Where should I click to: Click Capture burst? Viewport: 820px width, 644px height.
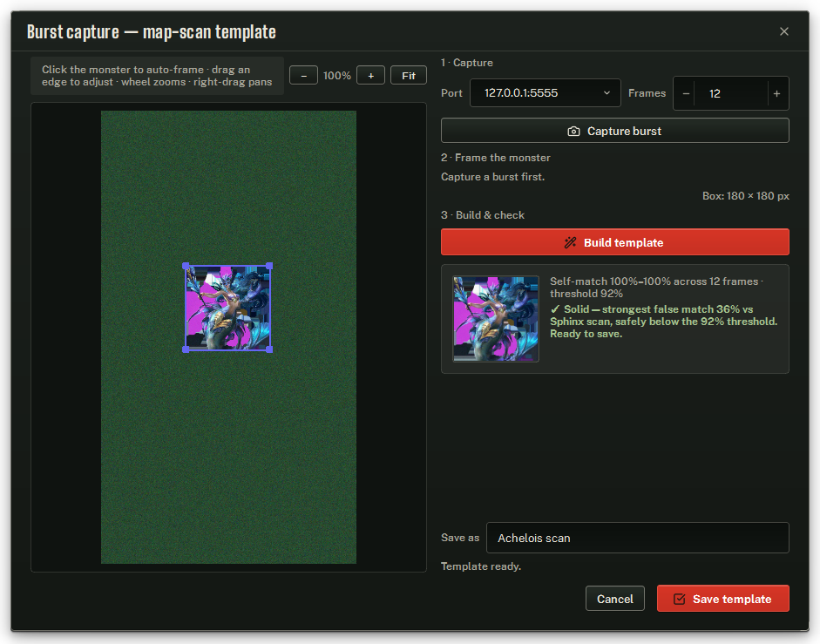click(615, 131)
